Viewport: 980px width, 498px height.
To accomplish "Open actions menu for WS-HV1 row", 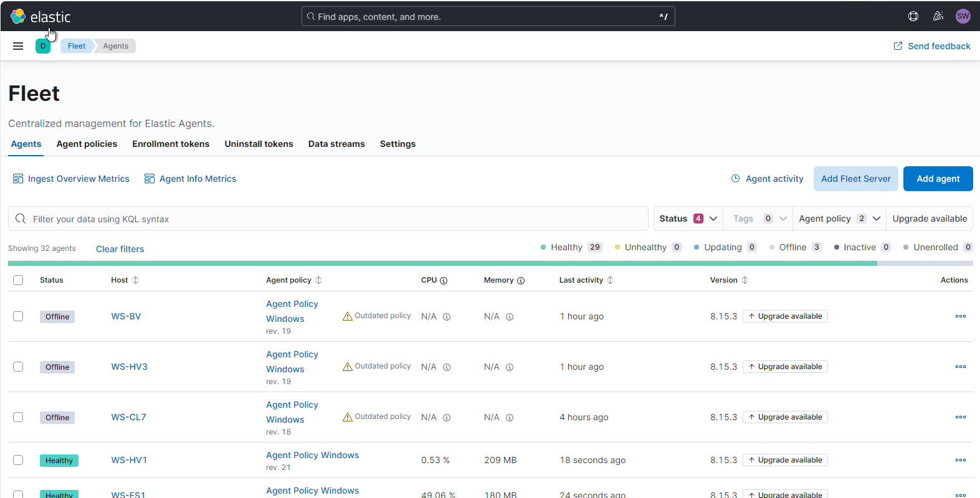I will tap(961, 460).
